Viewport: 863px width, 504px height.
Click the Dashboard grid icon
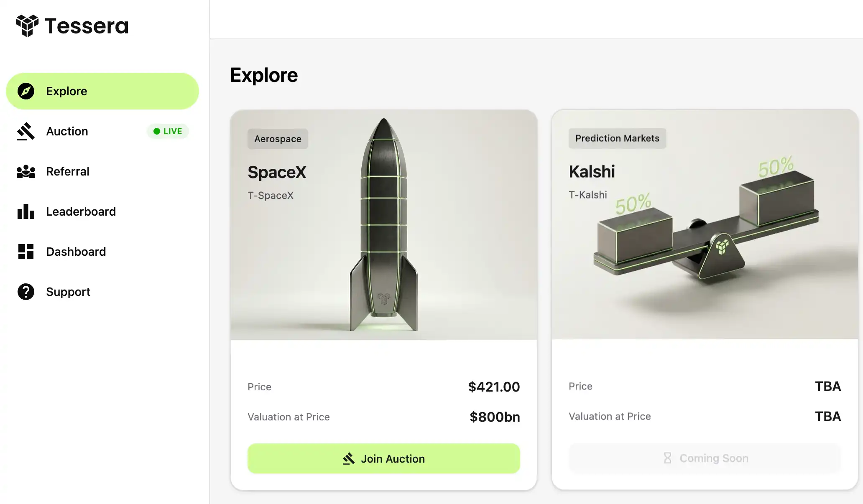26,252
